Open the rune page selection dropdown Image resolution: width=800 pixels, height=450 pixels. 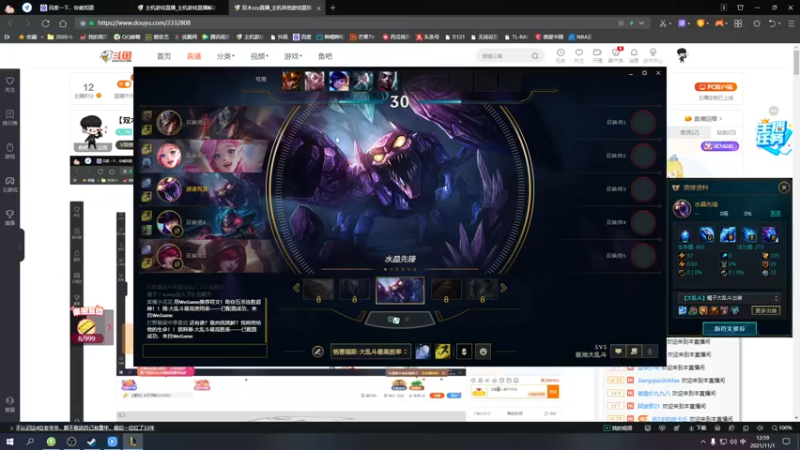click(x=370, y=351)
